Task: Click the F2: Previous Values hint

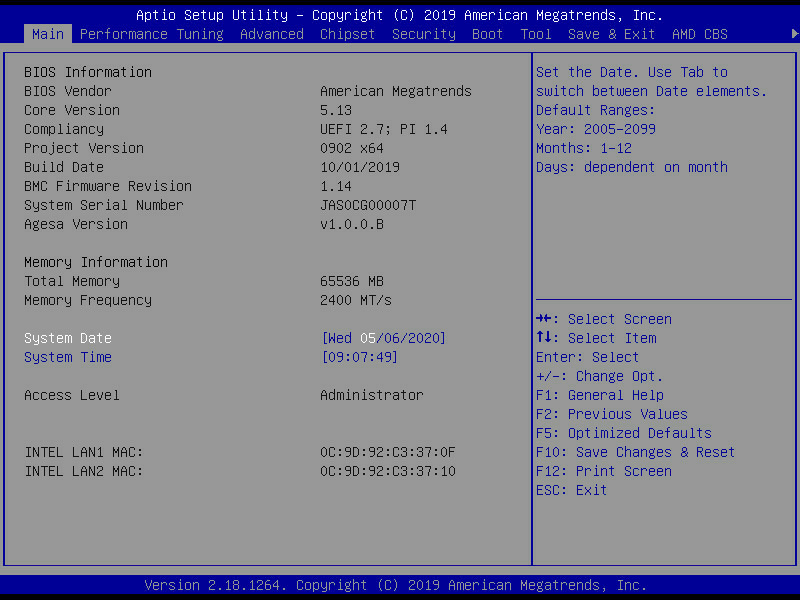Action: pos(612,414)
